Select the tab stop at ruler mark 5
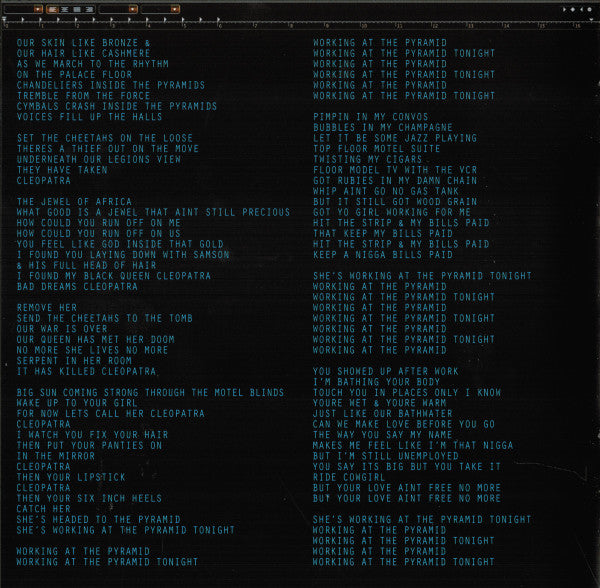 [x=183, y=20]
